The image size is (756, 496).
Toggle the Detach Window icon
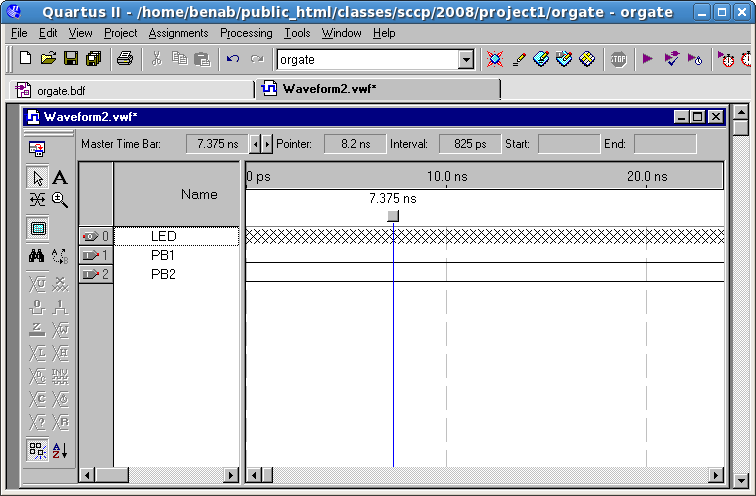coord(38,149)
